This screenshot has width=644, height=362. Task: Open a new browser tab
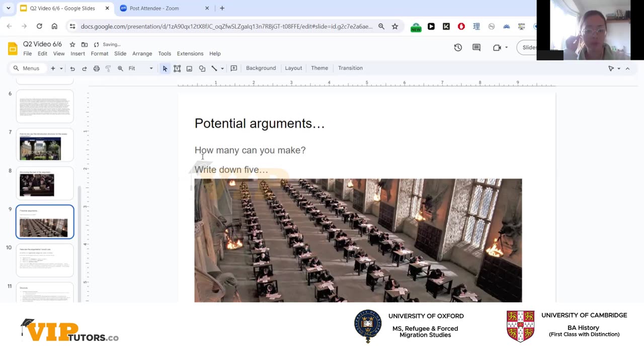tap(222, 8)
